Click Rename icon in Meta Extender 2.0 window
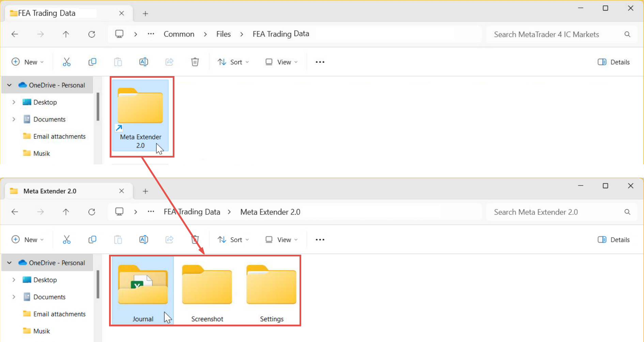The image size is (644, 342). (144, 240)
